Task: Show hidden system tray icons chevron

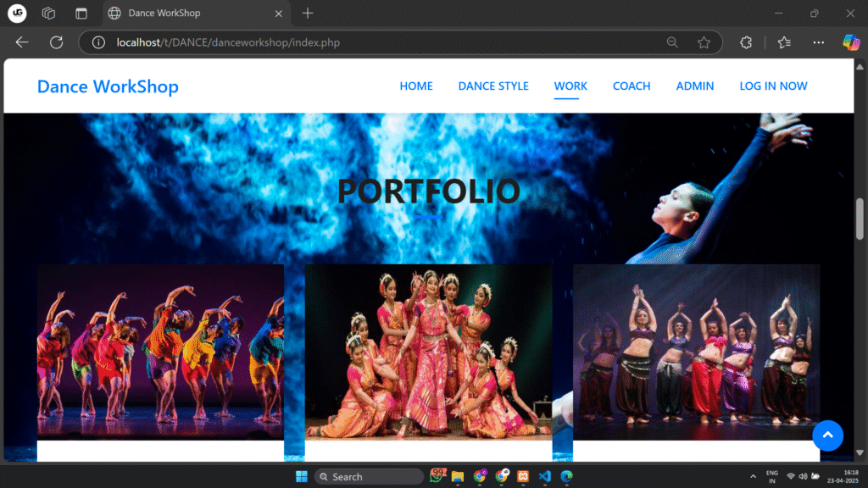Action: point(753,477)
